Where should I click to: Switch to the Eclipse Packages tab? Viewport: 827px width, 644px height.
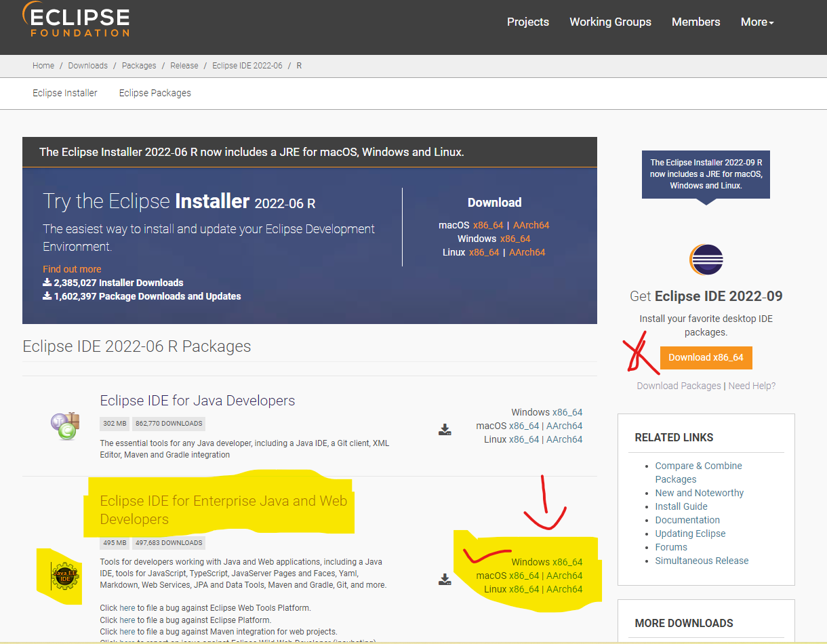tap(155, 93)
